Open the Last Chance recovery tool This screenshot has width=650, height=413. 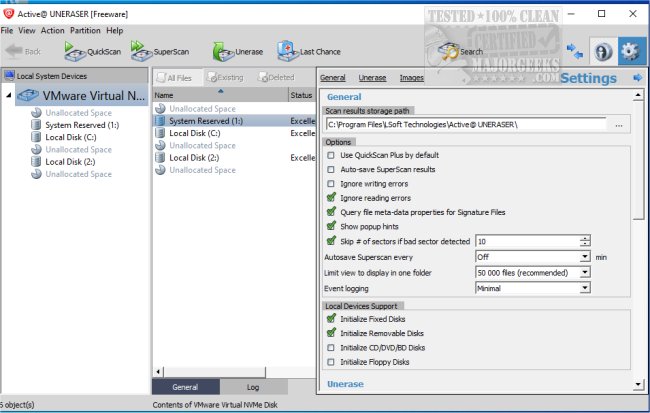309,51
